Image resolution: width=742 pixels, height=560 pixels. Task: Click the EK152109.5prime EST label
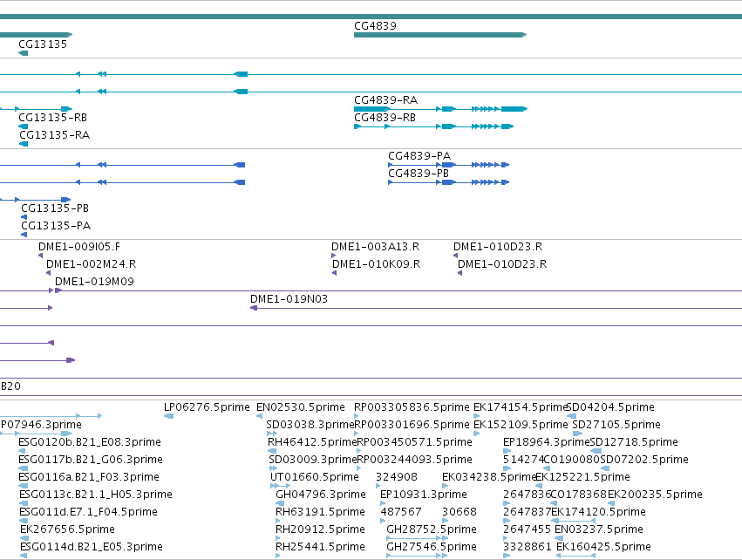(521, 425)
